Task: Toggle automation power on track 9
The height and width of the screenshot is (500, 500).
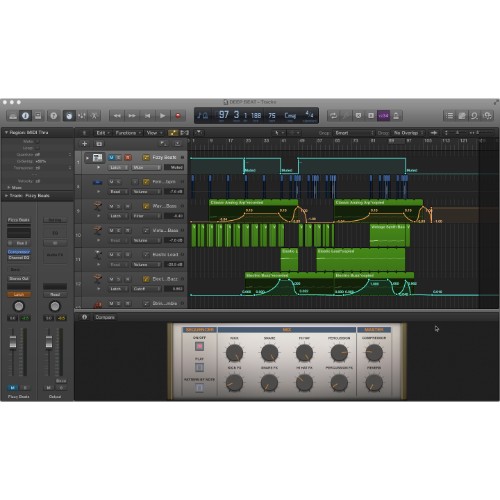Action: (146, 206)
